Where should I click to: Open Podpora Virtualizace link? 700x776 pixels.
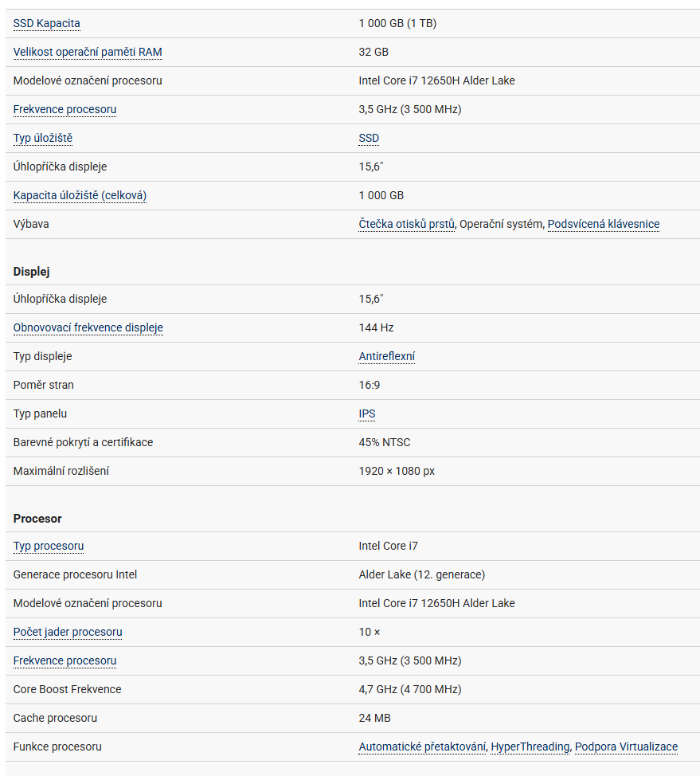coord(626,747)
